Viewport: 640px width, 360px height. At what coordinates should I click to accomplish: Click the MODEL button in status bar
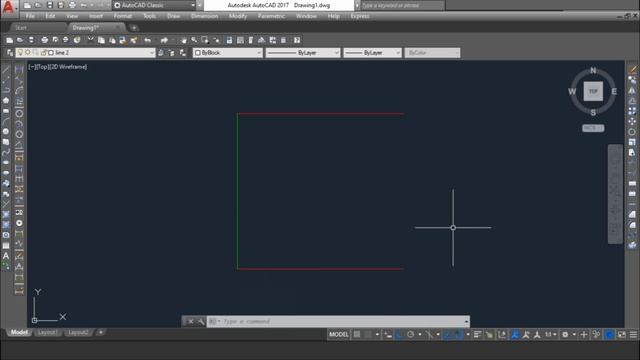pos(339,335)
